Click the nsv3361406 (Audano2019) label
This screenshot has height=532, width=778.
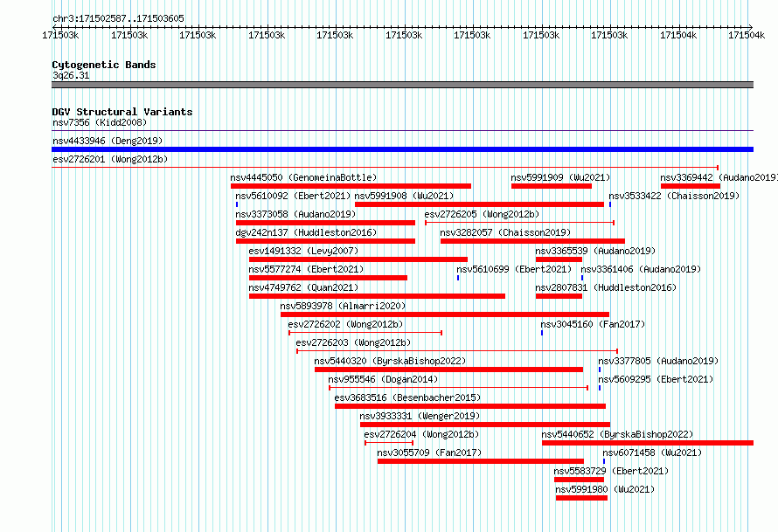click(x=641, y=269)
